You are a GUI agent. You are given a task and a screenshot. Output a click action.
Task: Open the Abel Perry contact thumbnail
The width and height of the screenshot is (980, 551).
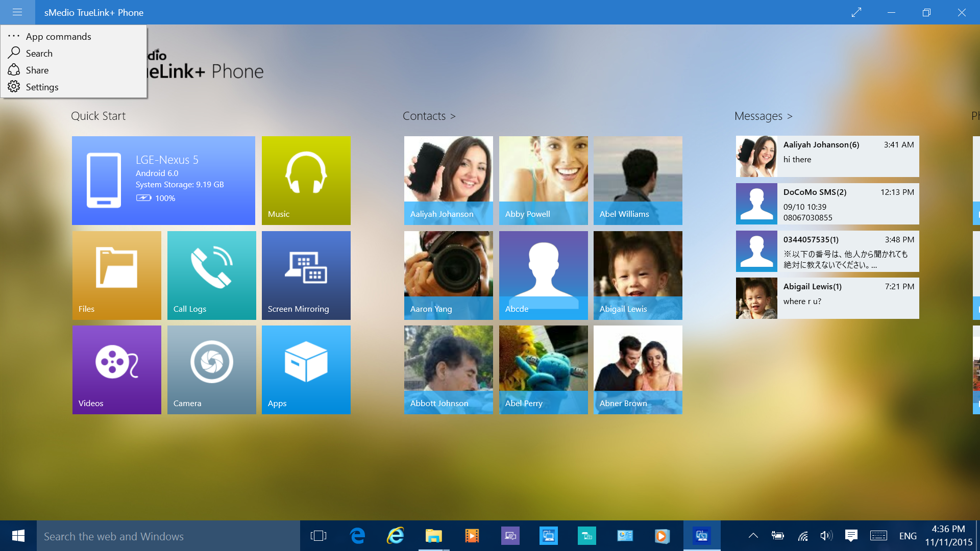543,369
